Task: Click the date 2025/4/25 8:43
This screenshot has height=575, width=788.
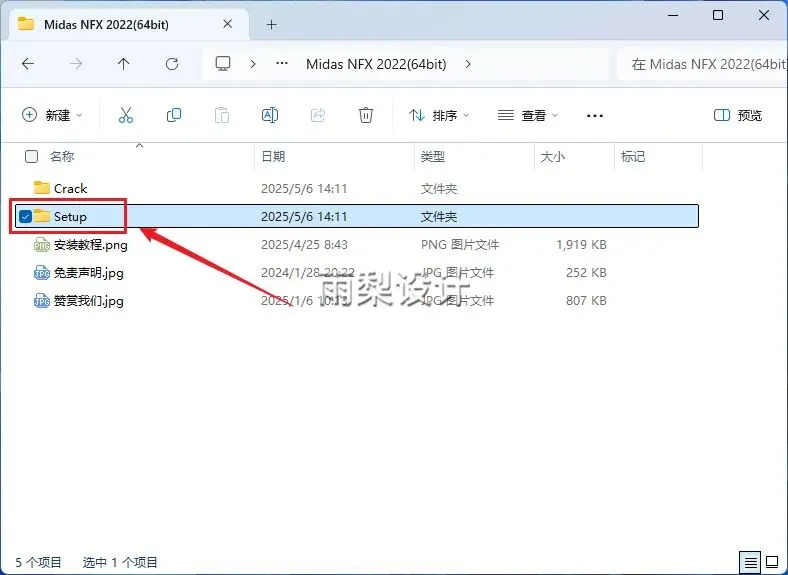Action: click(x=304, y=245)
